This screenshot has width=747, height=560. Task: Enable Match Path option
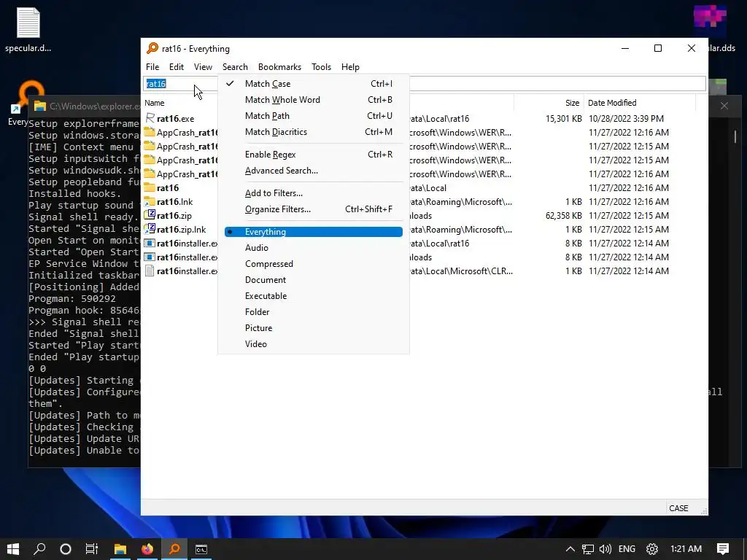(x=314, y=116)
